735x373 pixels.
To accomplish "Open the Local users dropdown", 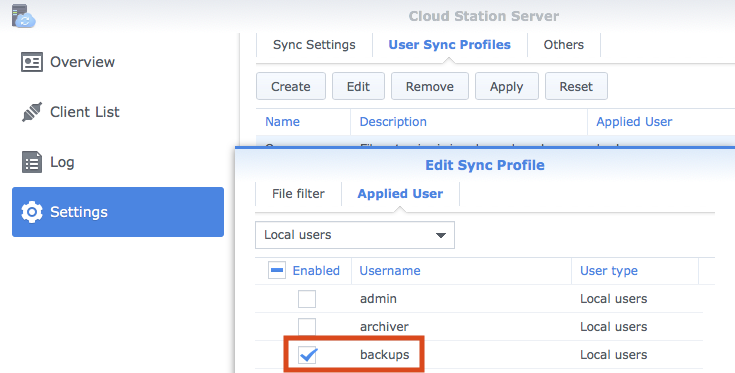I will coord(355,235).
